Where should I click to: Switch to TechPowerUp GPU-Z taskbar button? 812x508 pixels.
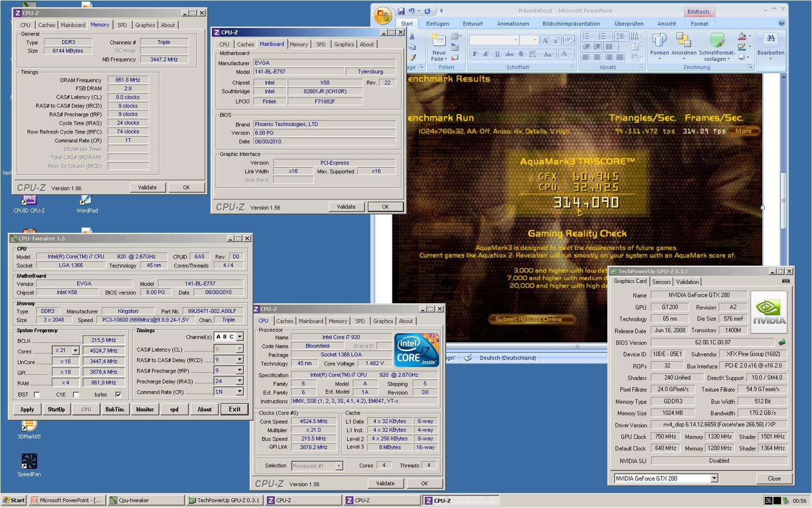click(224, 500)
